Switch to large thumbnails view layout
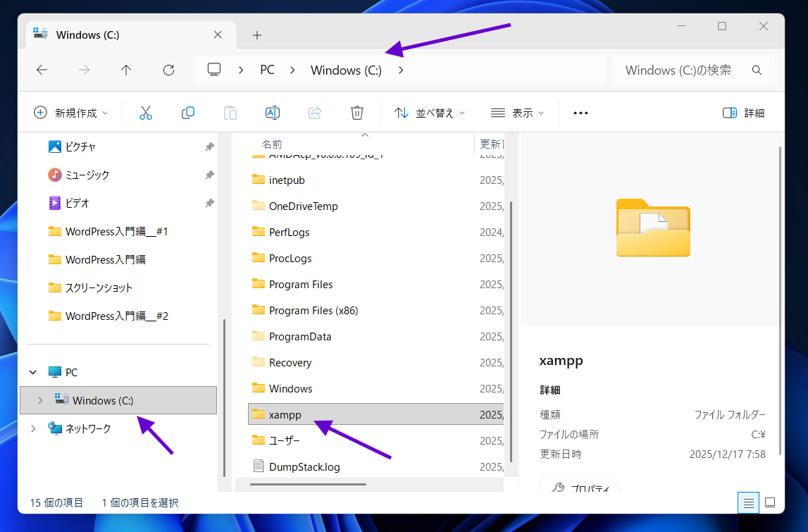 [770, 502]
